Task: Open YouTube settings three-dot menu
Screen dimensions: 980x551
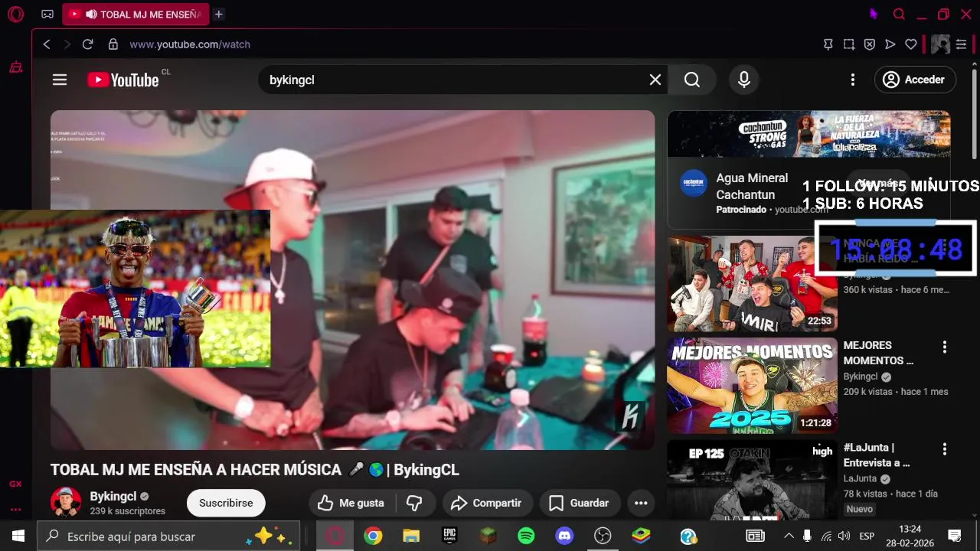Action: [x=853, y=80]
